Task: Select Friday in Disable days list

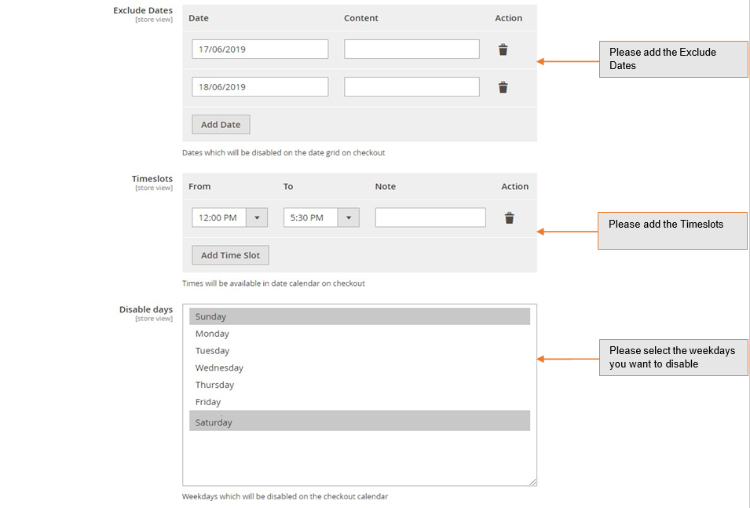Action: pyautogui.click(x=359, y=402)
